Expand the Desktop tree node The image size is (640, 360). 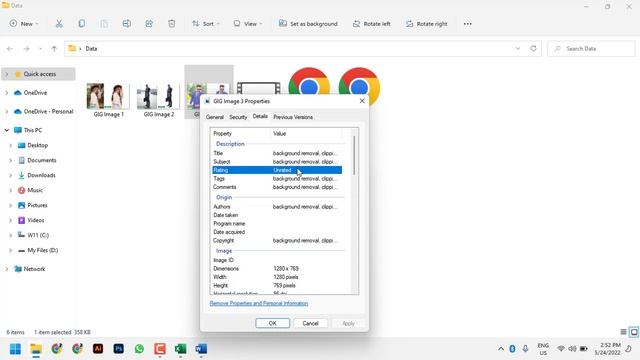[x=11, y=145]
